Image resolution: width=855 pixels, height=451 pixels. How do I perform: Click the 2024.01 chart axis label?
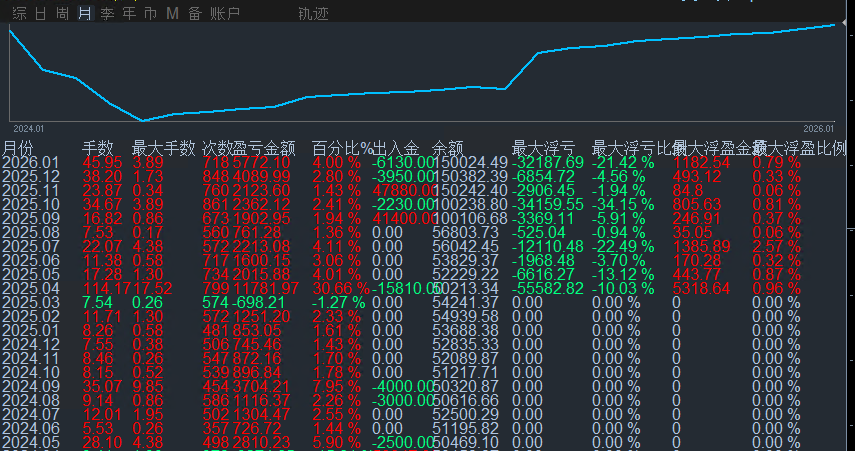click(x=28, y=129)
